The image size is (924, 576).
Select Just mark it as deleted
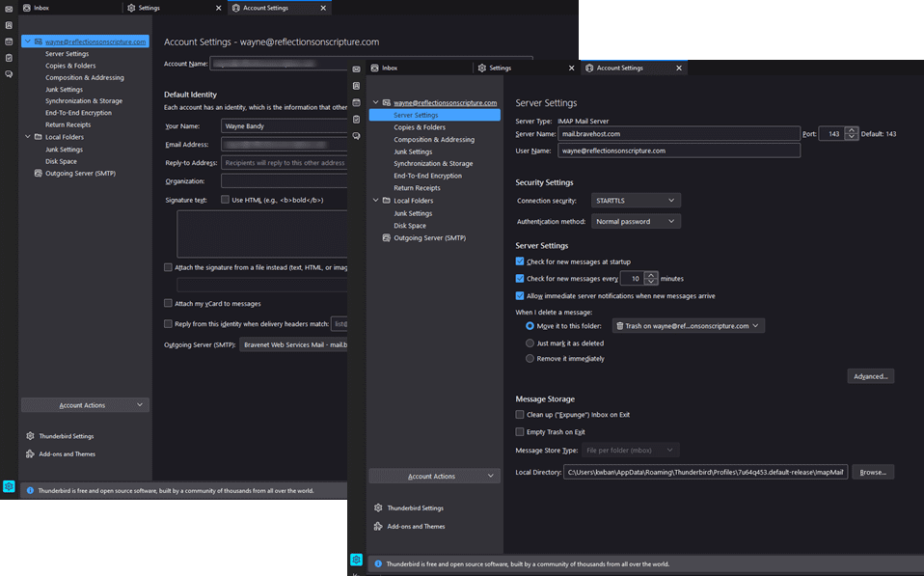pyautogui.click(x=530, y=343)
